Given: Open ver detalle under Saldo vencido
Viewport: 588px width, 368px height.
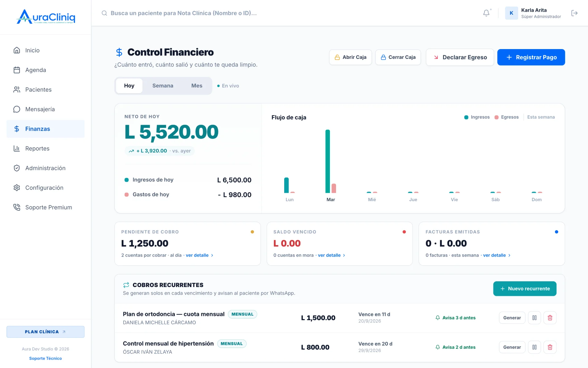Looking at the screenshot, I should coord(331,255).
